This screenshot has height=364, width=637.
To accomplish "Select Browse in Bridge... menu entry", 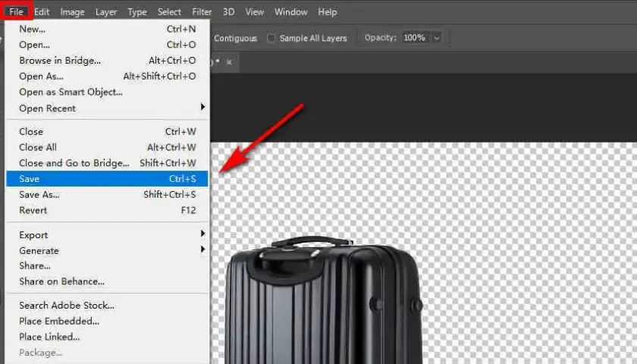I will pyautogui.click(x=107, y=61).
